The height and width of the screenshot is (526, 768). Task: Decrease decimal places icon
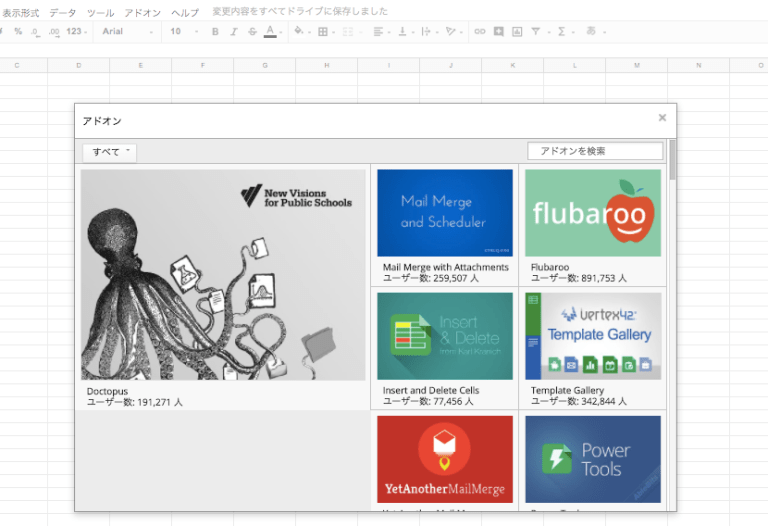(35, 32)
